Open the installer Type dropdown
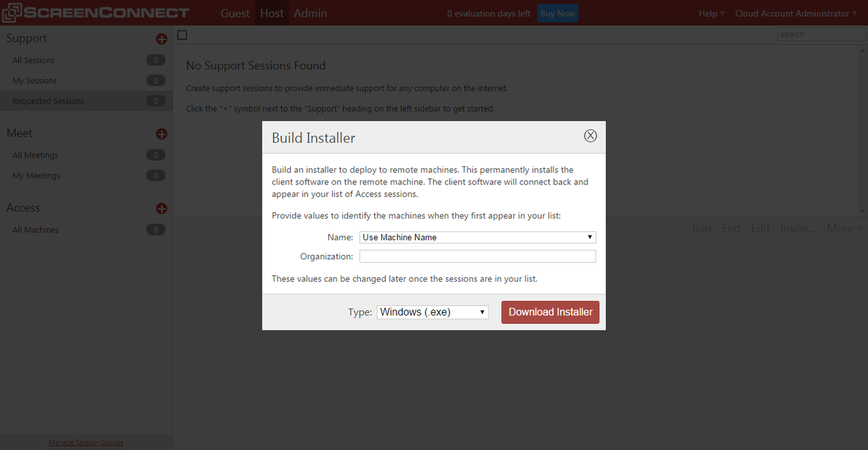Screen dimensions: 868x450 point(433,312)
